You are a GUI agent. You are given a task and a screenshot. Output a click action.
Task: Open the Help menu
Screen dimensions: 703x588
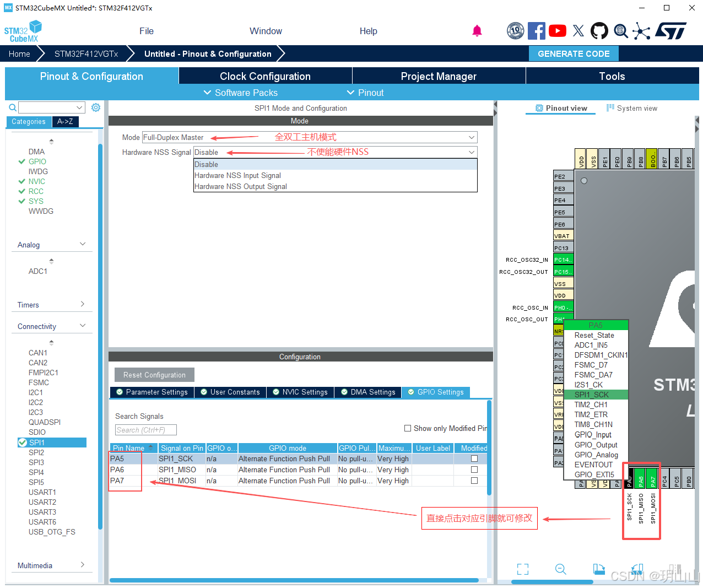point(369,31)
